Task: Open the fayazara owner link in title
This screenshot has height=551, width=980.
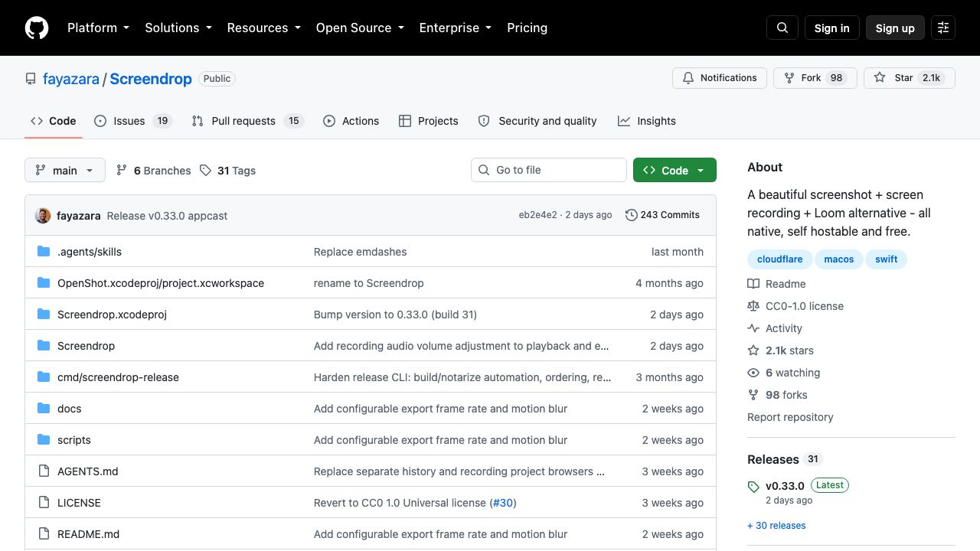Action: point(71,79)
